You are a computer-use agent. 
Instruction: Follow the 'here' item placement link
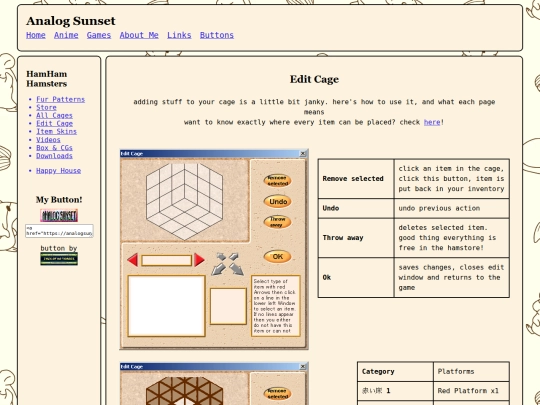point(432,122)
